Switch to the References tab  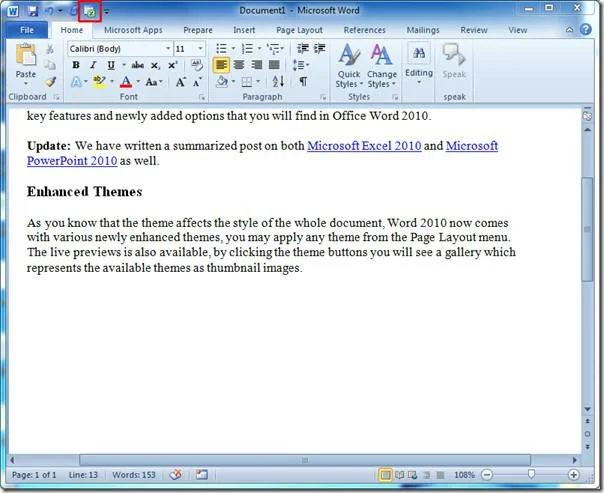point(364,30)
